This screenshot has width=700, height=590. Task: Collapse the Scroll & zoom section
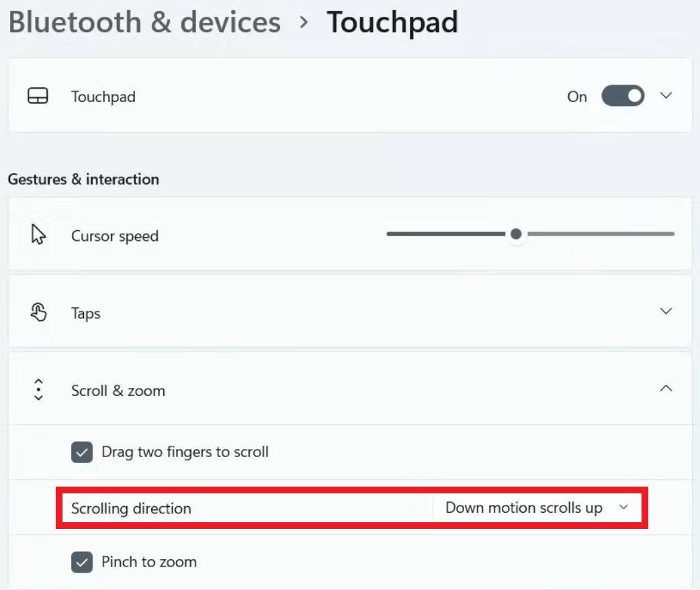pyautogui.click(x=666, y=388)
